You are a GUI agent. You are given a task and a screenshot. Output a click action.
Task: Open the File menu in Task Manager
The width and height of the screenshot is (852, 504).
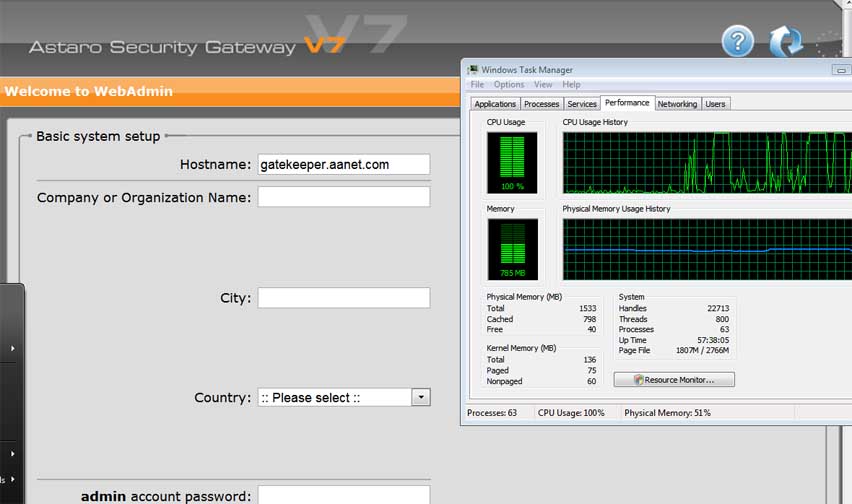click(477, 84)
